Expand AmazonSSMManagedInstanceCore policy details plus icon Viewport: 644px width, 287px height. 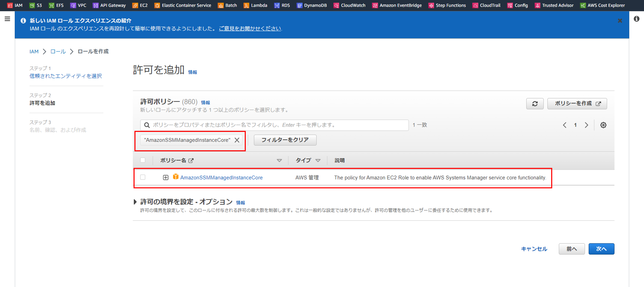point(165,177)
